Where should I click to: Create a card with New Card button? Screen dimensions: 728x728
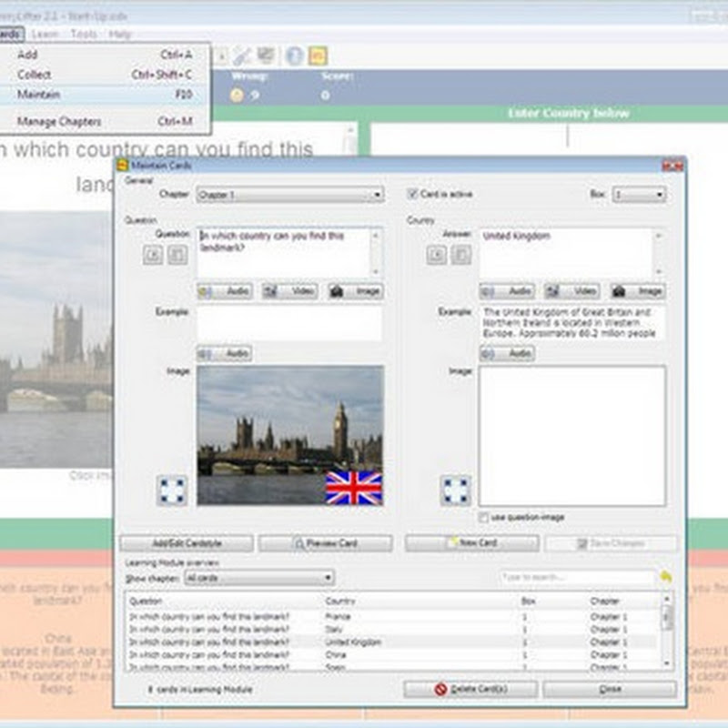coord(471,543)
